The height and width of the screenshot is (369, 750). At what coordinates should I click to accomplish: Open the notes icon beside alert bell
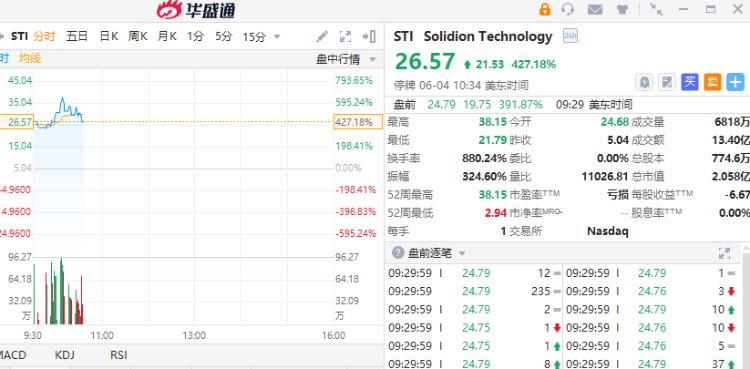point(667,82)
